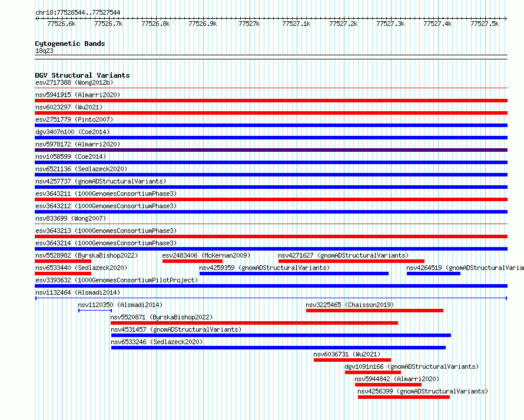
Task: Select nsv4257737 (gnomADStructuralVariants) full-width label
Action: (x=101, y=181)
